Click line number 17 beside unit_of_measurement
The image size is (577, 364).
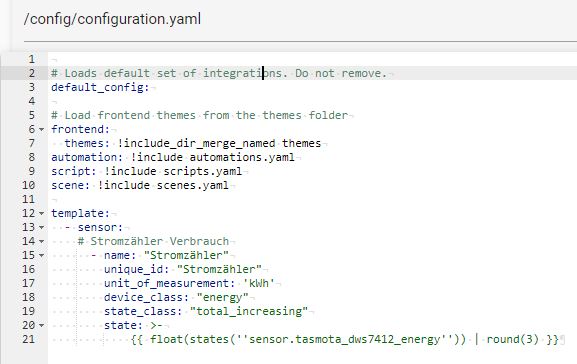[x=29, y=283]
